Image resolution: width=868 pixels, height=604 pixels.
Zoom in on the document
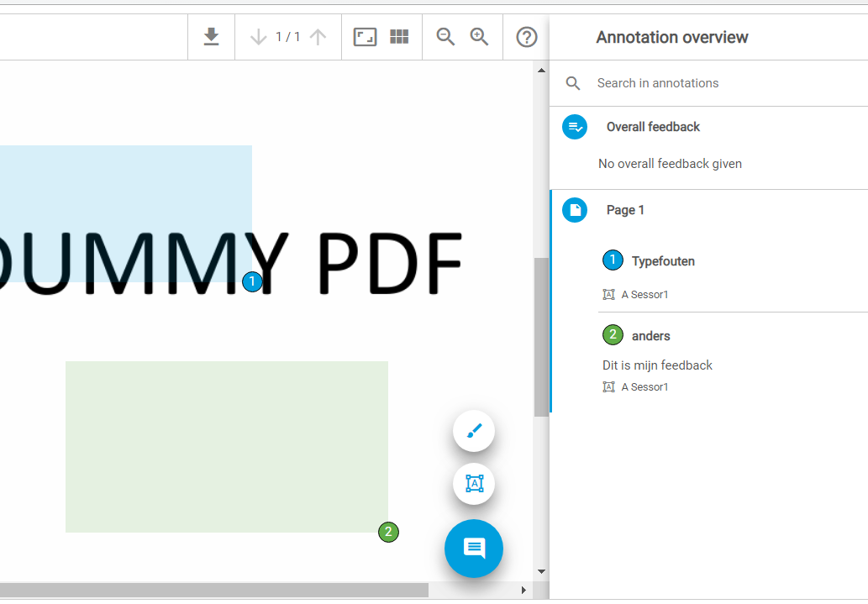(x=479, y=36)
